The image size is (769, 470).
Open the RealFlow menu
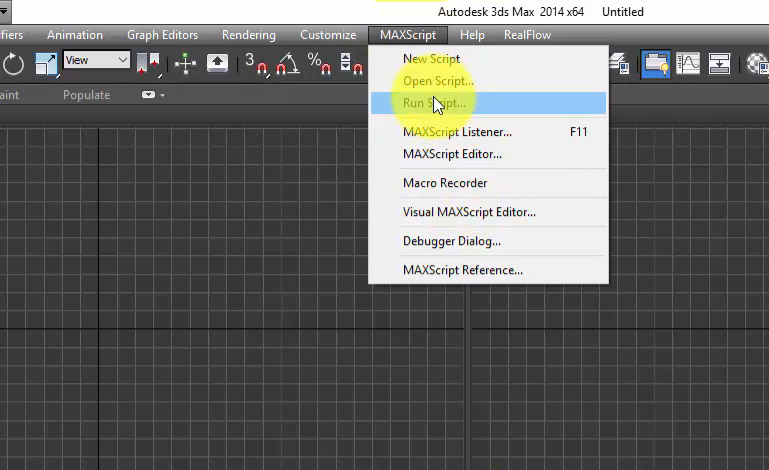pos(527,35)
